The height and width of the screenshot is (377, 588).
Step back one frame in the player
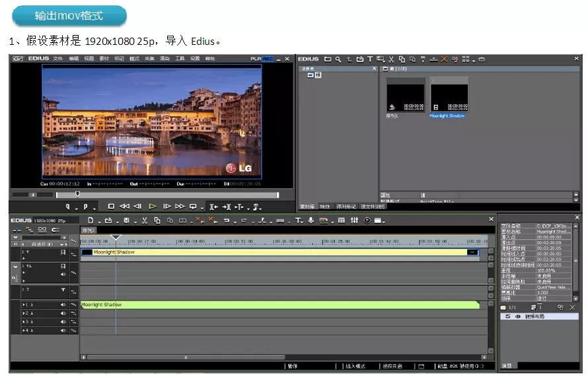[x=137, y=206]
